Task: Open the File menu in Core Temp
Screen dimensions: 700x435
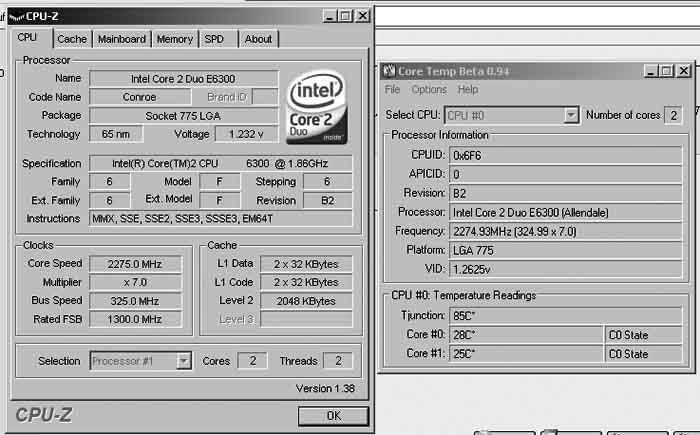Action: pyautogui.click(x=392, y=90)
